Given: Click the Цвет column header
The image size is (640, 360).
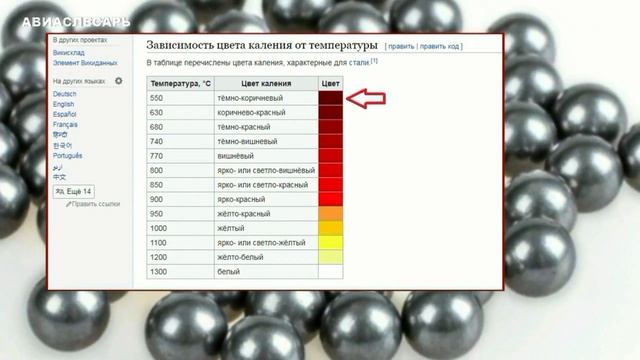Looking at the screenshot, I should 330,84.
